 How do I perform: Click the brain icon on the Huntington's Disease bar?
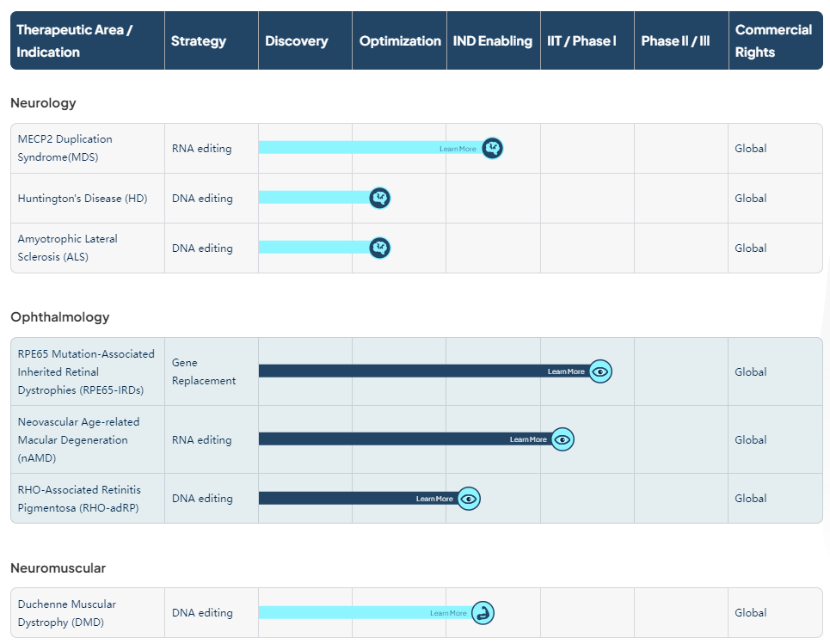pos(380,199)
